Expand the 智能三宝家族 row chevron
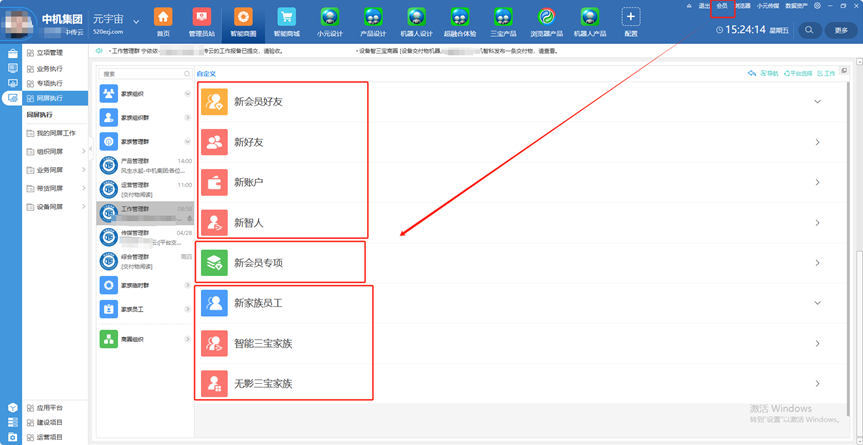 click(x=817, y=344)
